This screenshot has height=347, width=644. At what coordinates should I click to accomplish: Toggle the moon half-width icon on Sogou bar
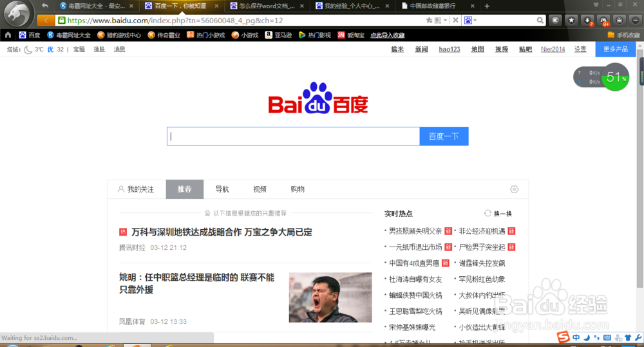point(587,337)
